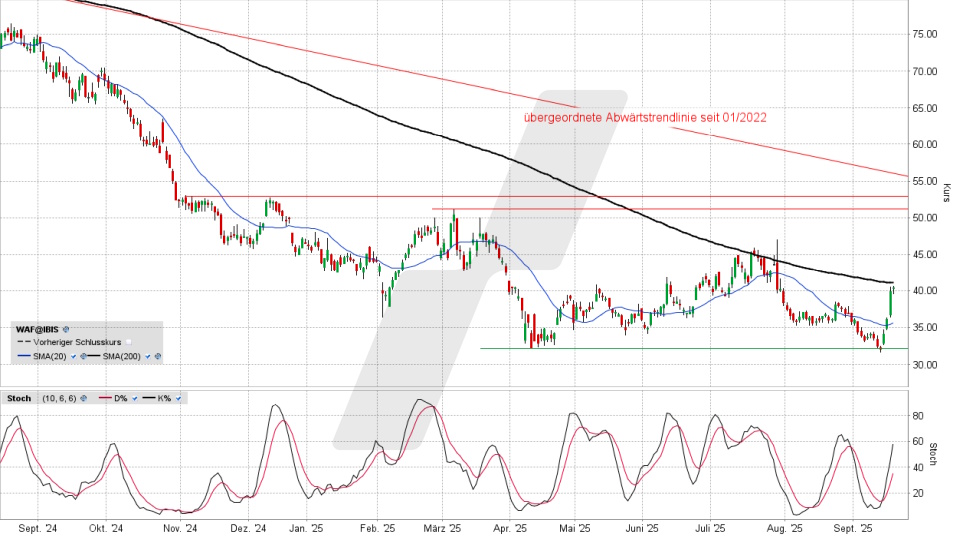Click the Kurs axis title
Screen dimensions: 960x540
click(946, 193)
